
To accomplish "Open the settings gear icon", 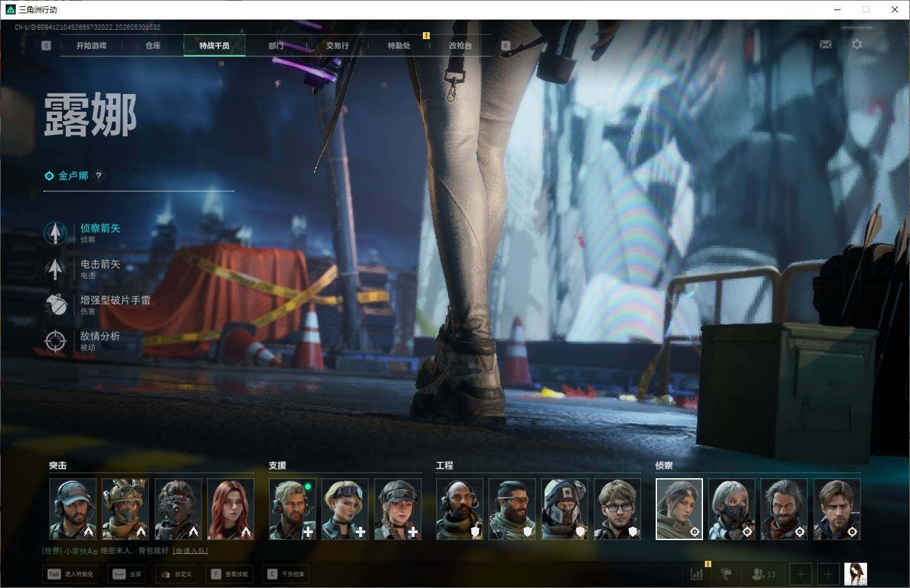I will [x=856, y=44].
